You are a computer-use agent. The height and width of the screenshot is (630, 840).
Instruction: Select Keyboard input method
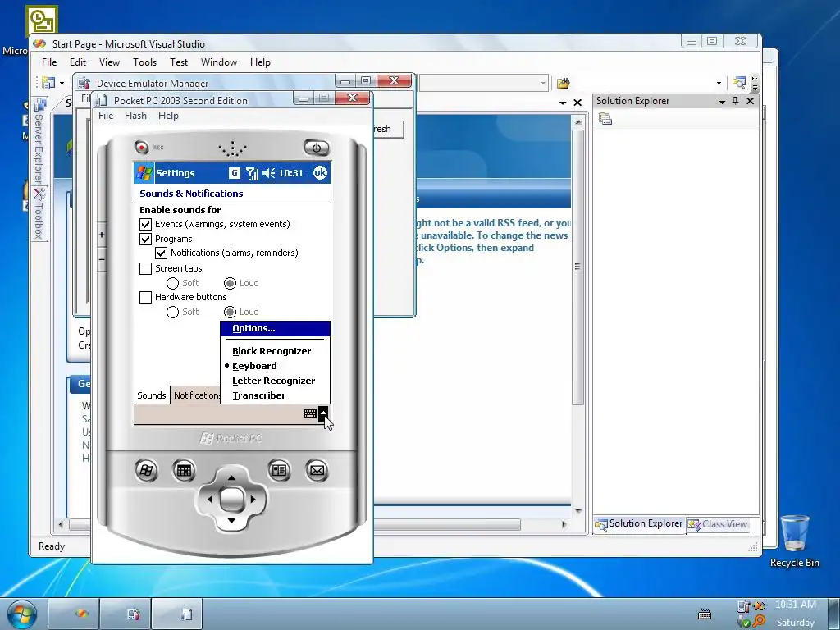click(x=276, y=366)
